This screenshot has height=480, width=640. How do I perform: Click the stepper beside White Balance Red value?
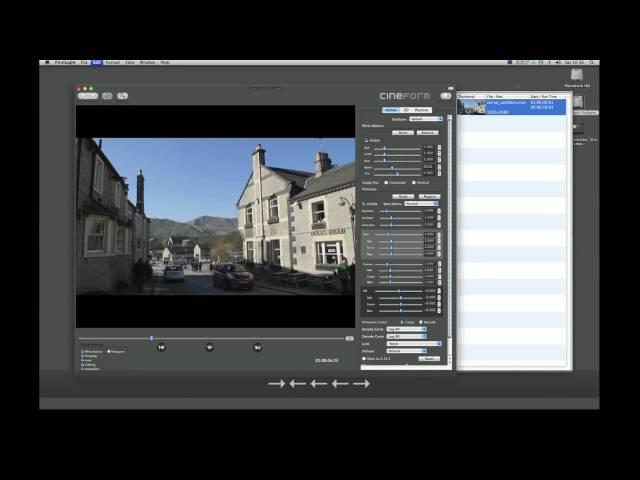(440, 148)
